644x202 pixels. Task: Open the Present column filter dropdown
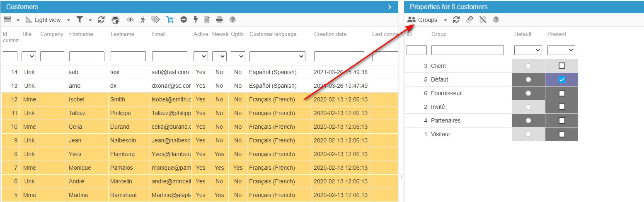561,50
